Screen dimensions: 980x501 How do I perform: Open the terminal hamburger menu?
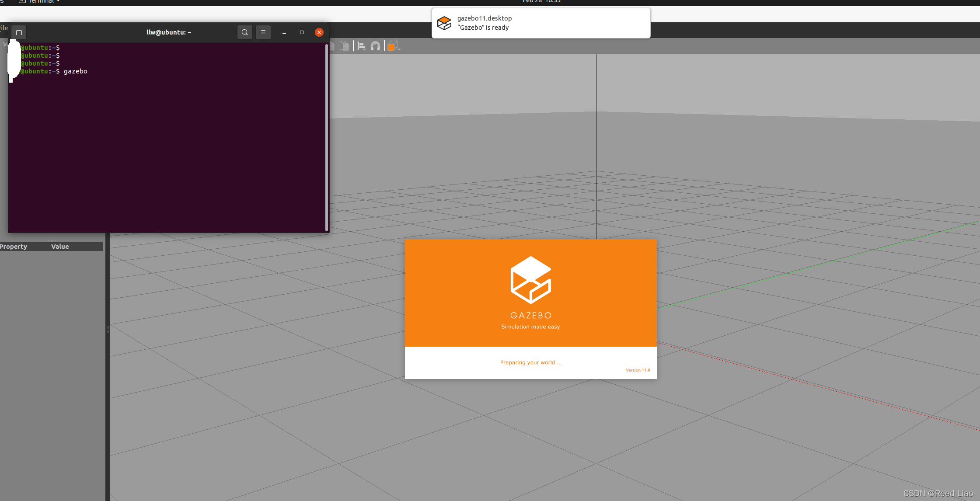pos(263,32)
